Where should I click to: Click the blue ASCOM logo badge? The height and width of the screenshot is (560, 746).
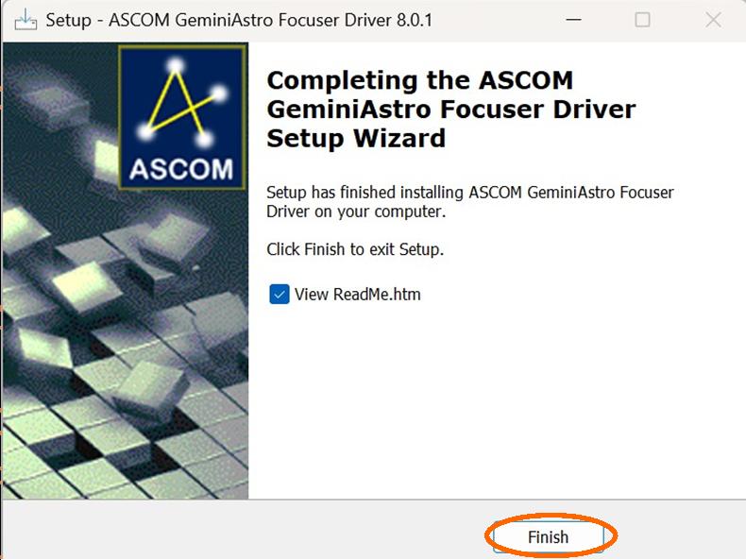182,117
